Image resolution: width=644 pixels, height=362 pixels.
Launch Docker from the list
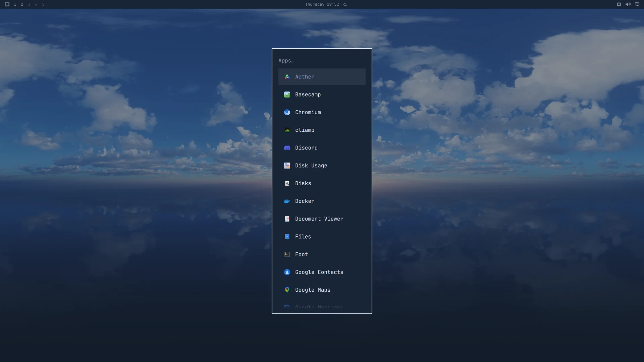pyautogui.click(x=322, y=201)
